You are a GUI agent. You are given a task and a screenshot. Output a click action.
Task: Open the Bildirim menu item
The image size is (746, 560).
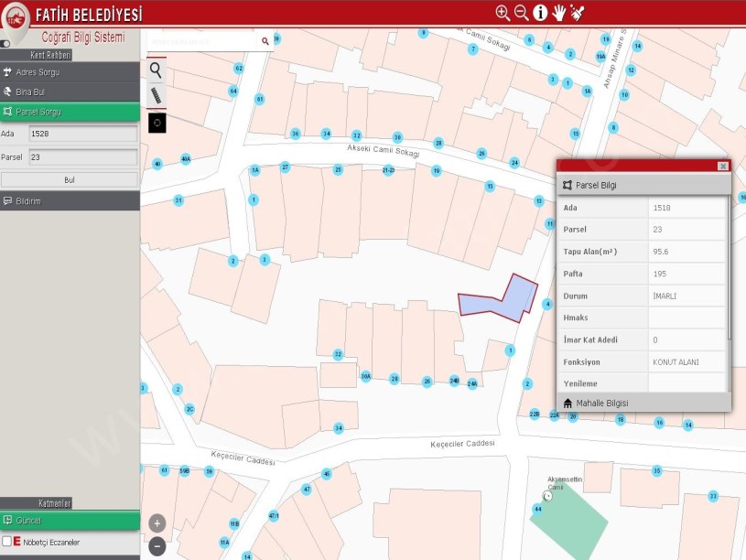[x=70, y=201]
